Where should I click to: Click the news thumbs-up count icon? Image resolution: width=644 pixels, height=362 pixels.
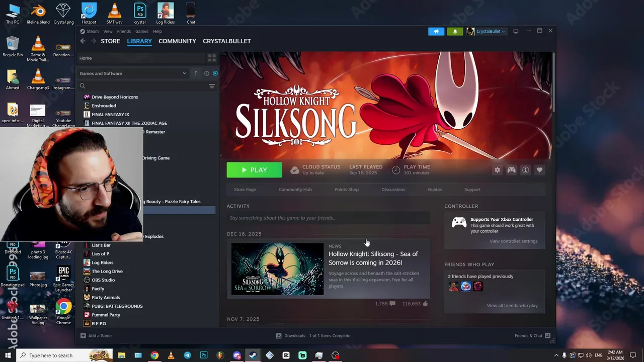click(x=425, y=304)
